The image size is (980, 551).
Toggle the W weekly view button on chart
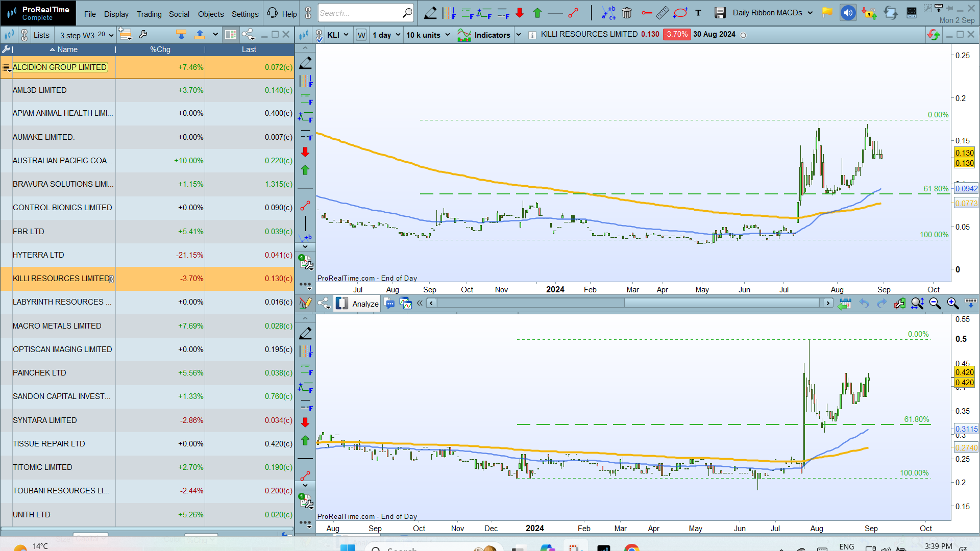[361, 35]
